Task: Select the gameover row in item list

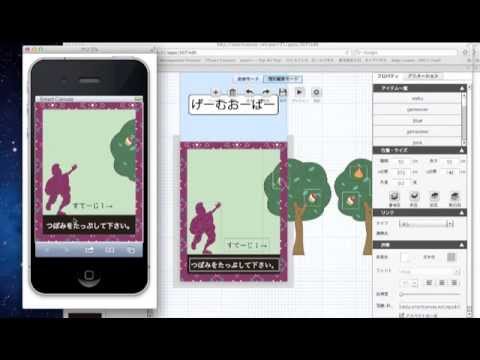Action: 418,109
